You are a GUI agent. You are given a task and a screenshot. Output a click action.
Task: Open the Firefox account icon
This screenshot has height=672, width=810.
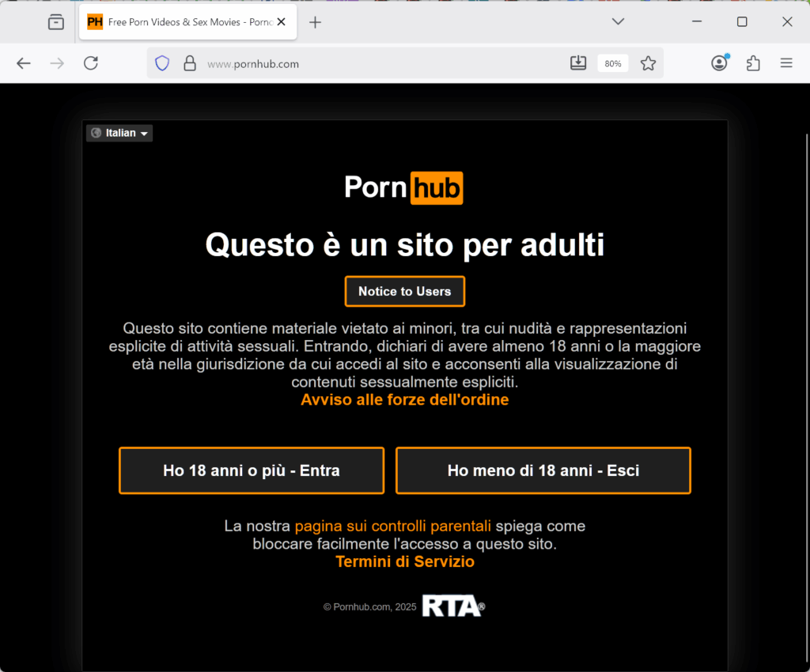[719, 63]
